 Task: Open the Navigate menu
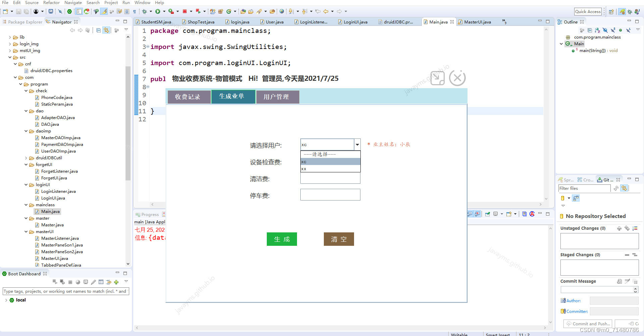73,3
